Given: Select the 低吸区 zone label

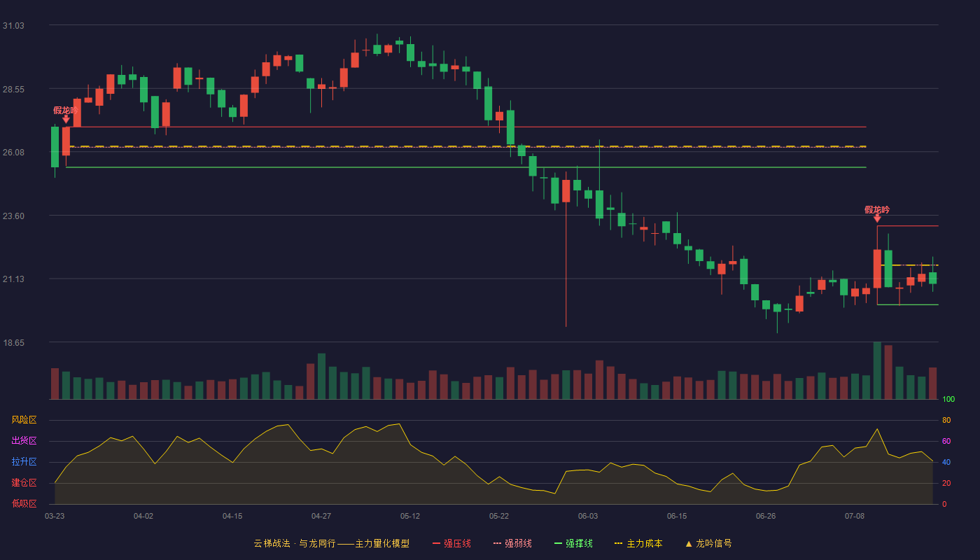Looking at the screenshot, I should [x=24, y=503].
